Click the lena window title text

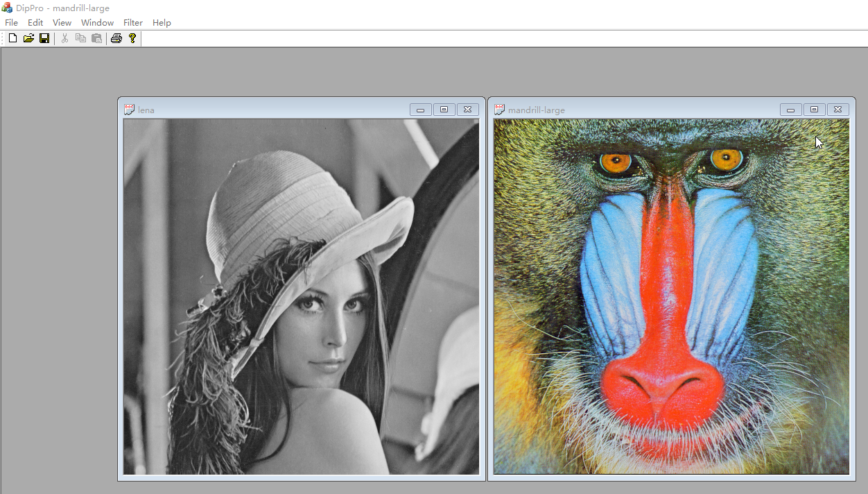coord(146,110)
